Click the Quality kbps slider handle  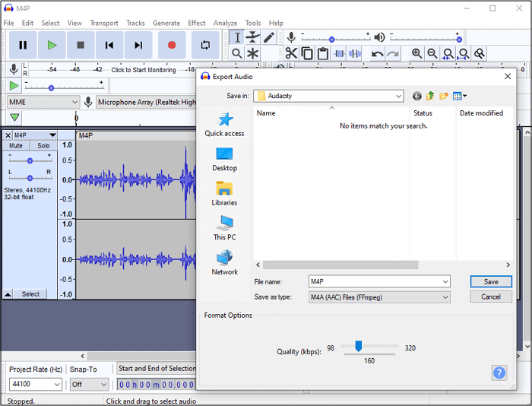(359, 347)
